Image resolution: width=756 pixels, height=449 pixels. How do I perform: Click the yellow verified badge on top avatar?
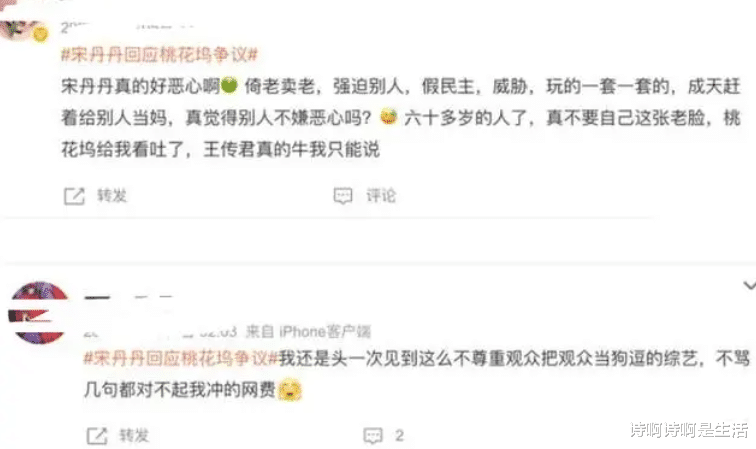40,34
